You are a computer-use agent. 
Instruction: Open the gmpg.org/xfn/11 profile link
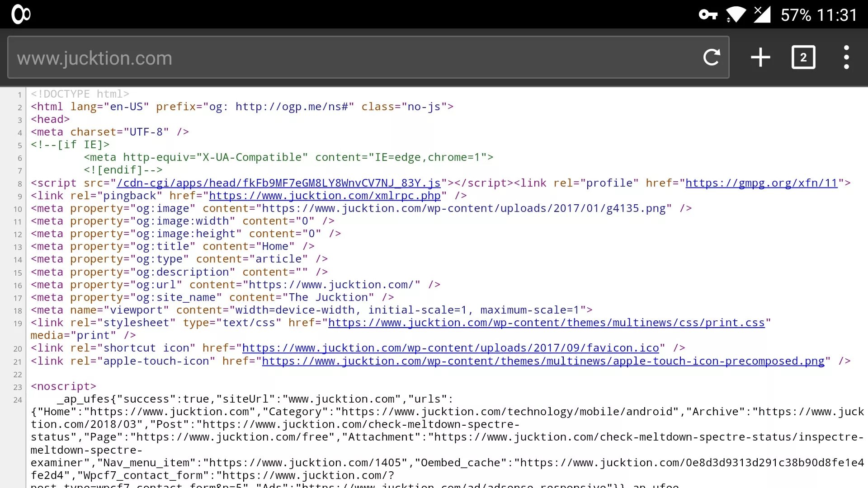(761, 183)
